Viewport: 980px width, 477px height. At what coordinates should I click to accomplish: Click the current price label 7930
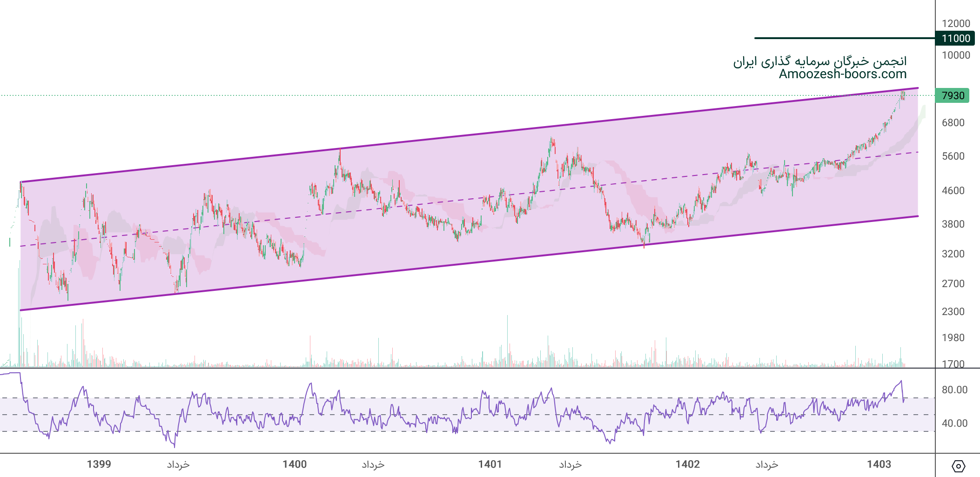click(x=953, y=95)
